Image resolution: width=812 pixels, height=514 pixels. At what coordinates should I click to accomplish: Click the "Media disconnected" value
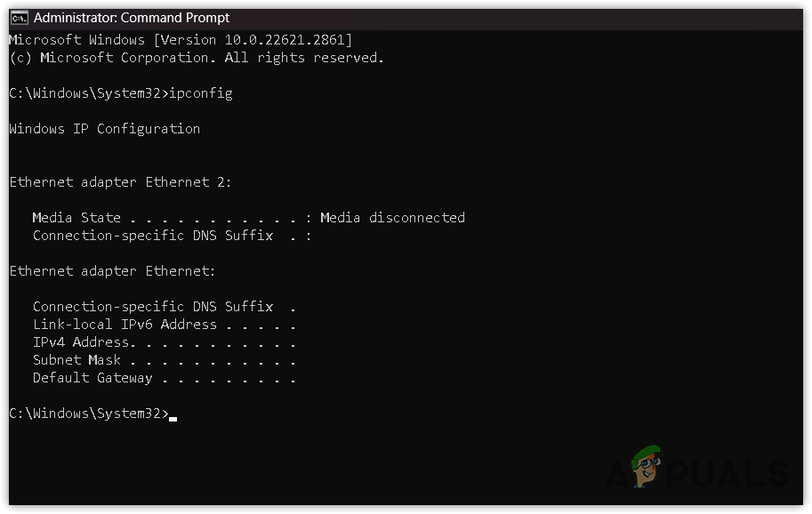point(392,218)
